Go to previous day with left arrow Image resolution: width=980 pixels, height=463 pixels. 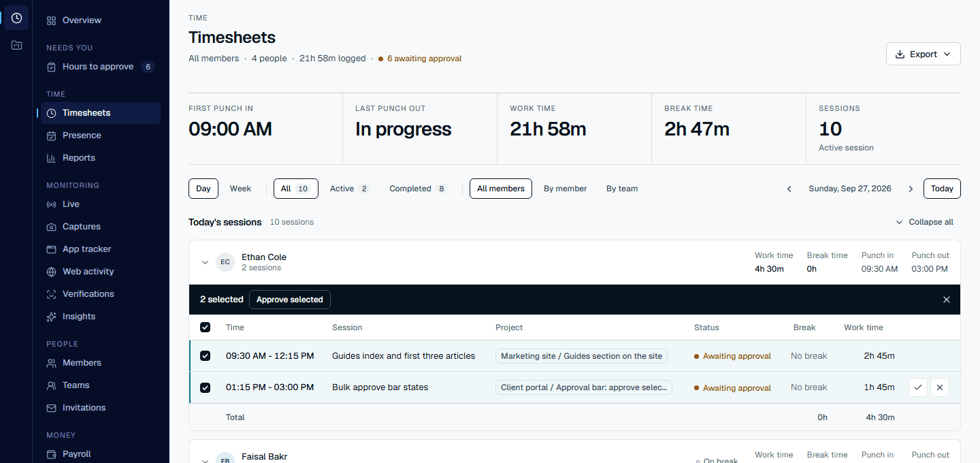point(789,189)
